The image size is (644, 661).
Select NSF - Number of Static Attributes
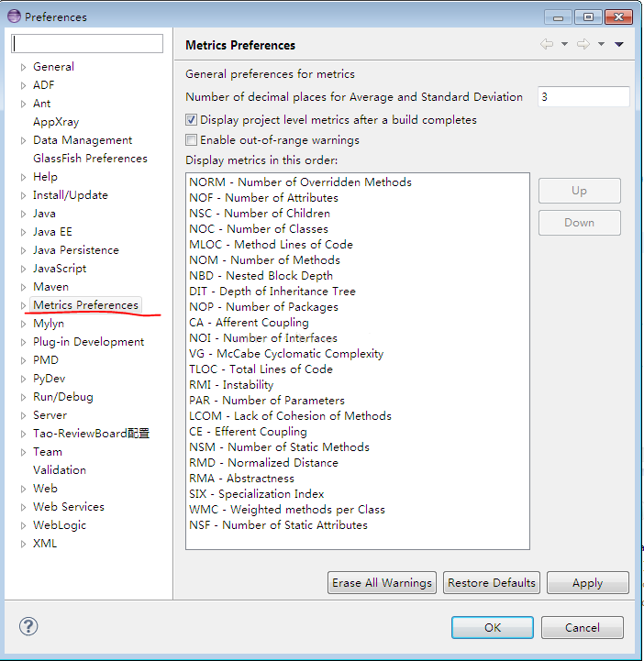(278, 525)
